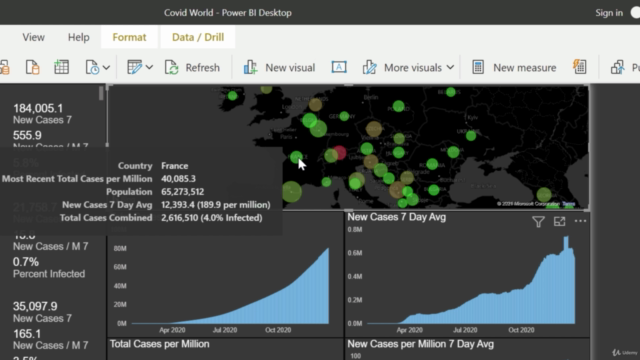This screenshot has width=640, height=360.
Task: Select the 35,097.9 card value
Action: [x=35, y=306]
